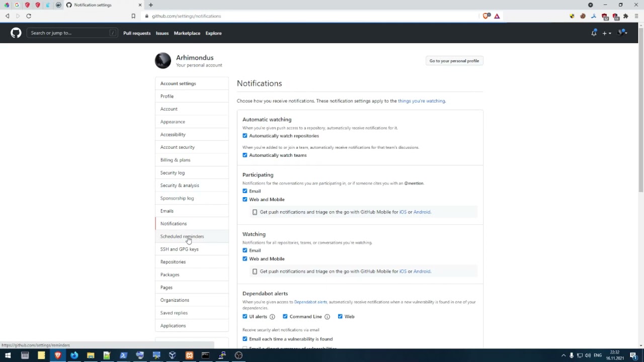Open Windows action center notifications

633,356
